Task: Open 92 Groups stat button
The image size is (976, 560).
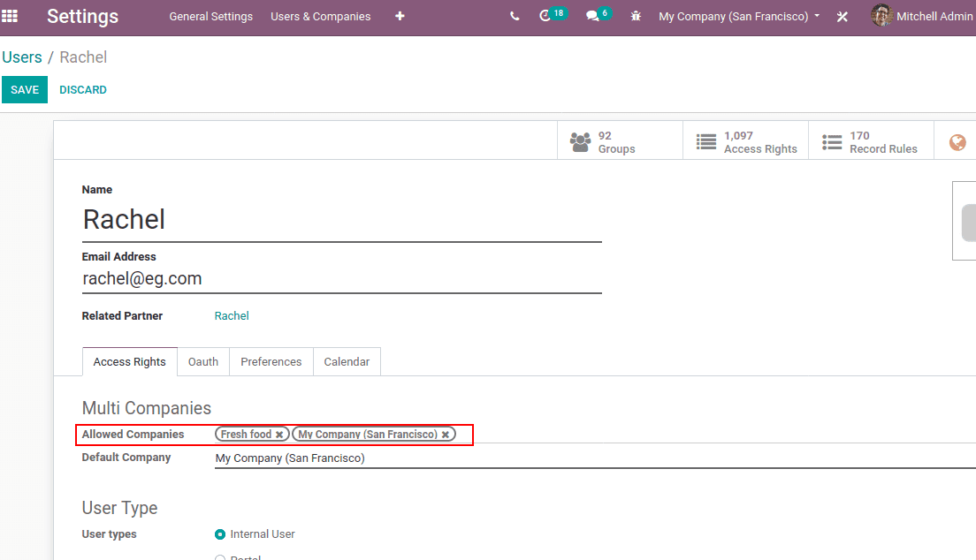Action: (620, 142)
